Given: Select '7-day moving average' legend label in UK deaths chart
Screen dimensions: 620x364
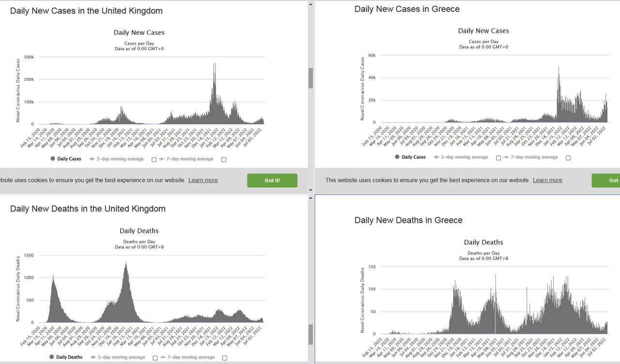Looking at the screenshot, I should [190, 357].
